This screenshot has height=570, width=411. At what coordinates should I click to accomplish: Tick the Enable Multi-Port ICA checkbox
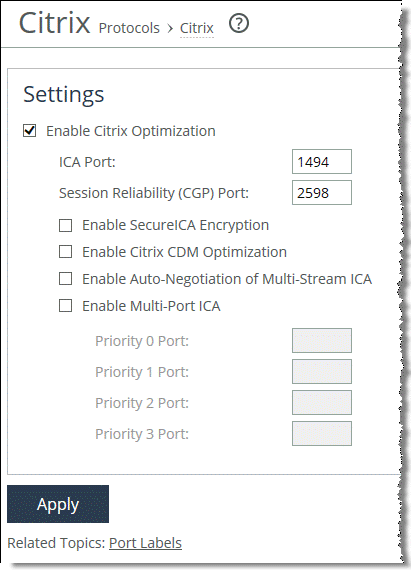coord(65,306)
